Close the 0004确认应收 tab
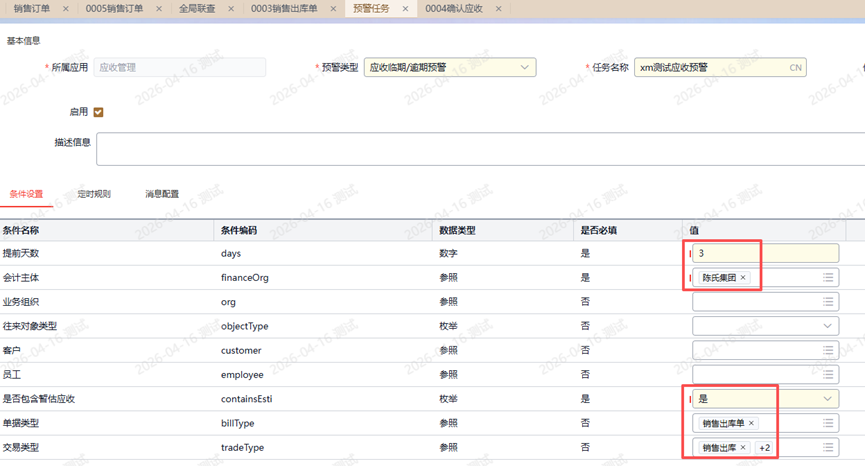The image size is (865, 466). (499, 9)
